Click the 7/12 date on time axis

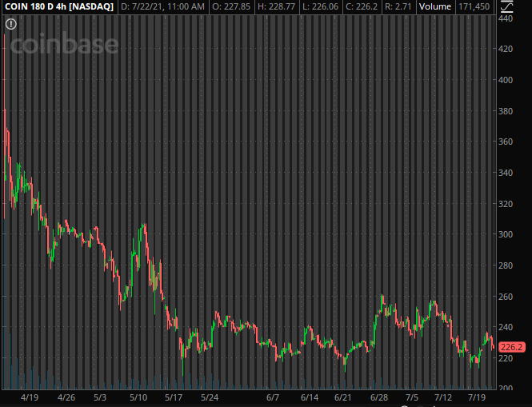click(443, 397)
